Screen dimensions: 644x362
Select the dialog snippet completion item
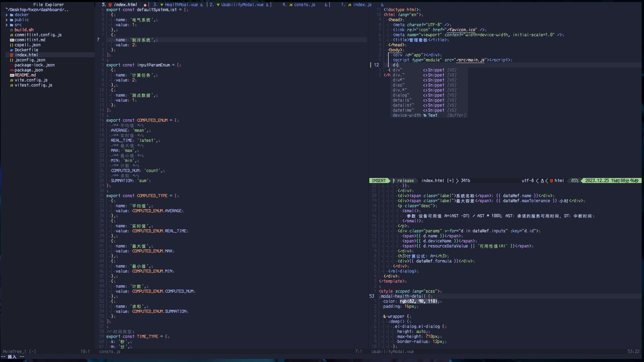point(400,95)
